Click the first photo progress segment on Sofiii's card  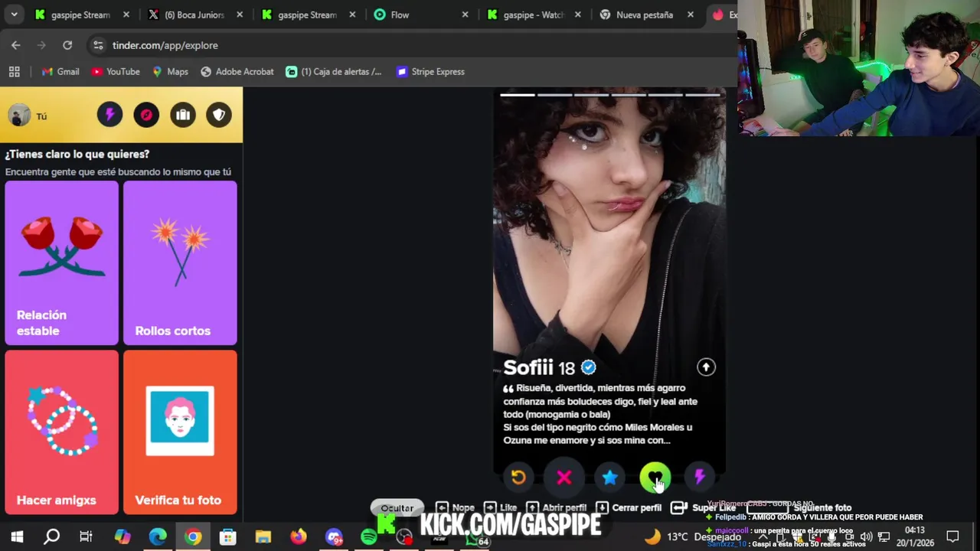(x=518, y=95)
